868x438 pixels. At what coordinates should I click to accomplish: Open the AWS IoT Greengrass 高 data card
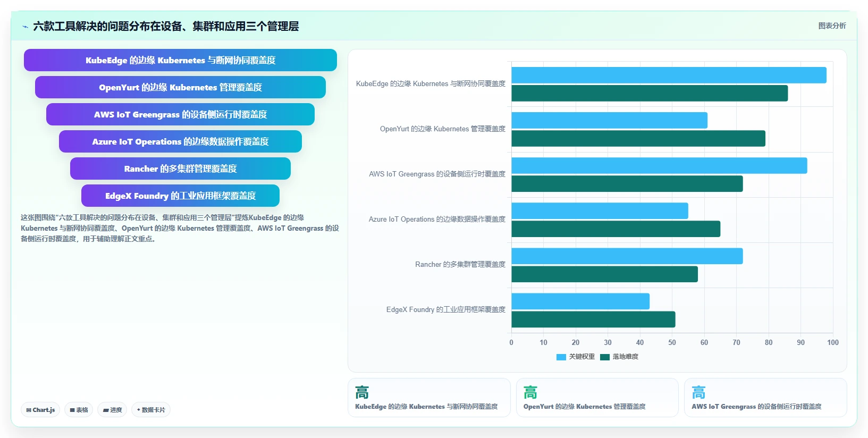[x=765, y=398]
